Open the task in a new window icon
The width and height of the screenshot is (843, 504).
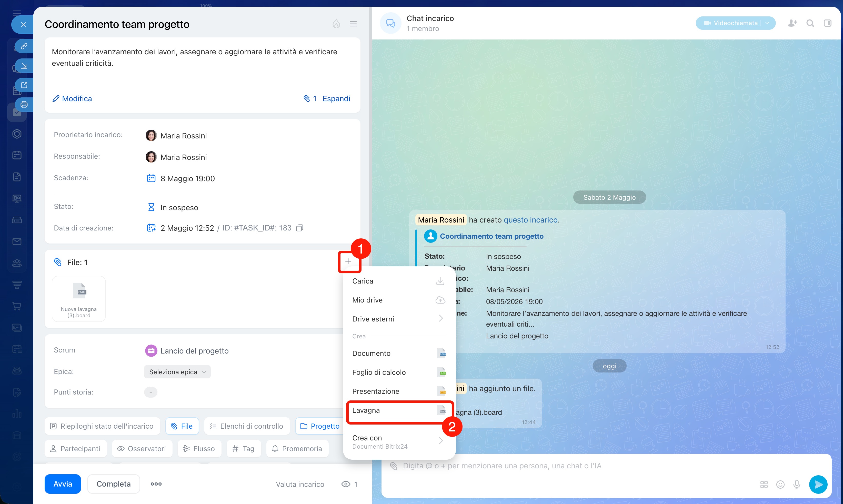pos(24,85)
